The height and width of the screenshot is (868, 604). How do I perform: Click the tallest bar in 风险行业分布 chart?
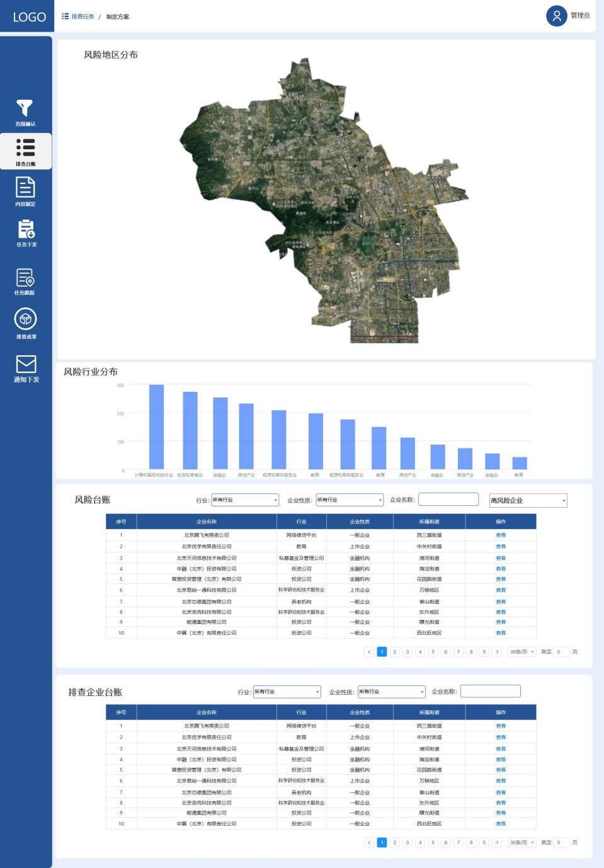point(156,426)
